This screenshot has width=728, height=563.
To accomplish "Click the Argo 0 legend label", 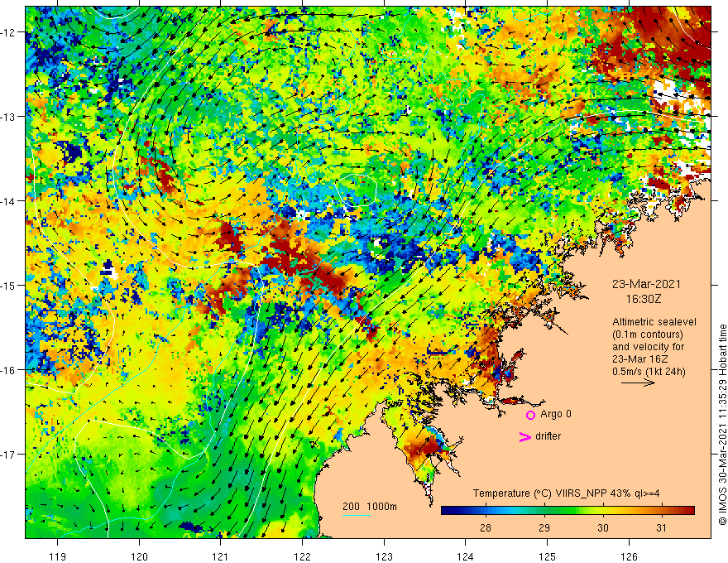I will click(556, 414).
